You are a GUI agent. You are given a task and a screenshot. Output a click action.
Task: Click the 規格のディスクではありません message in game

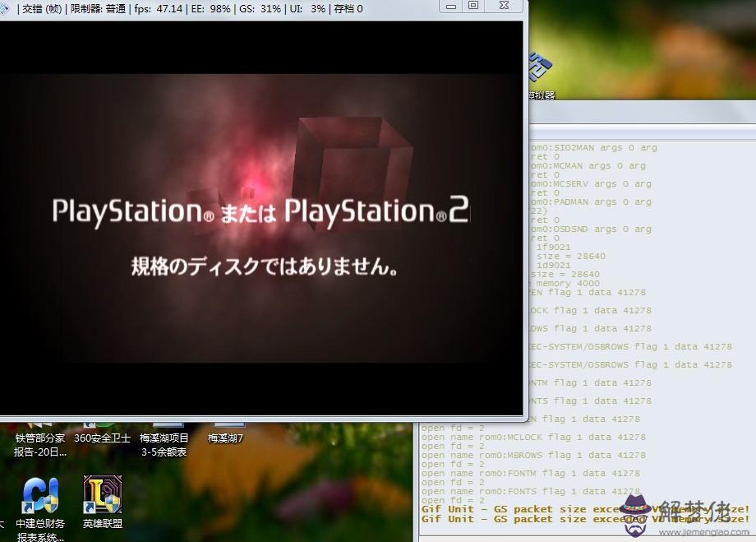(x=265, y=266)
